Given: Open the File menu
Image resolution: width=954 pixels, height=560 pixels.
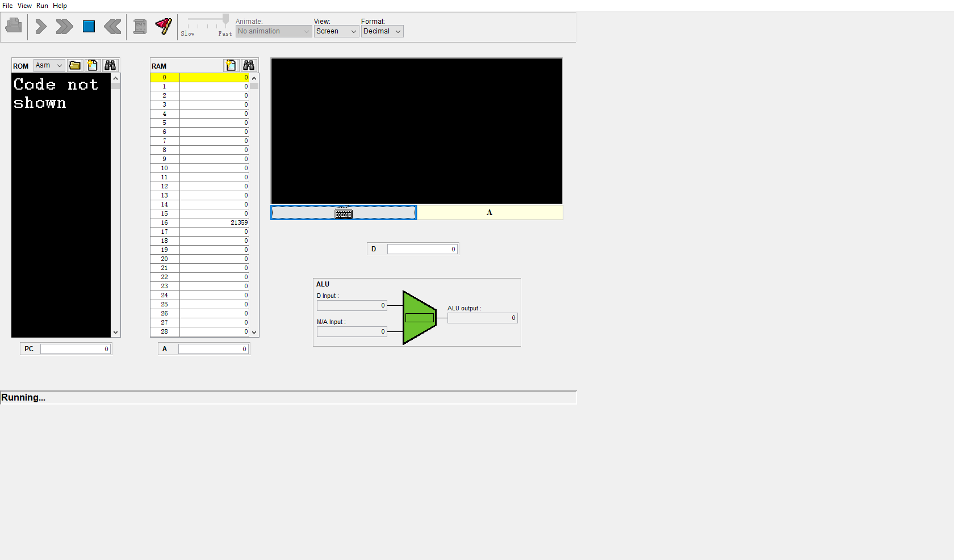Looking at the screenshot, I should [x=7, y=6].
